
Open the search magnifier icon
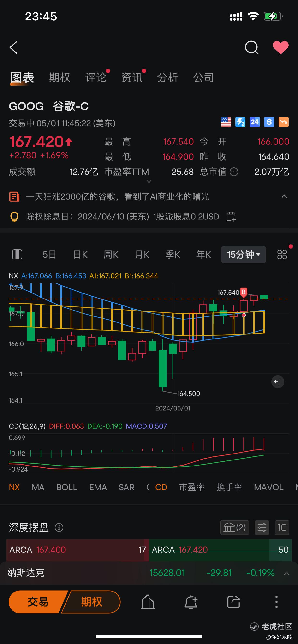(251, 47)
